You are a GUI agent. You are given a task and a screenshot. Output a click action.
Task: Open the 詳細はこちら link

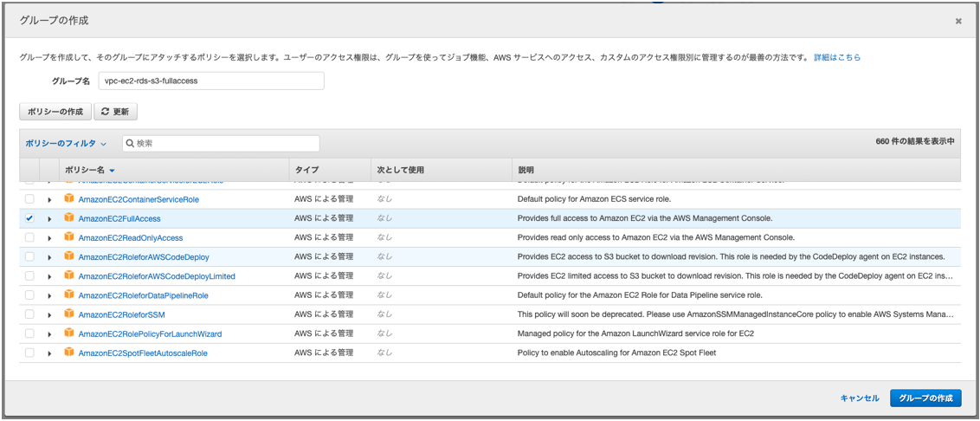pyautogui.click(x=837, y=57)
